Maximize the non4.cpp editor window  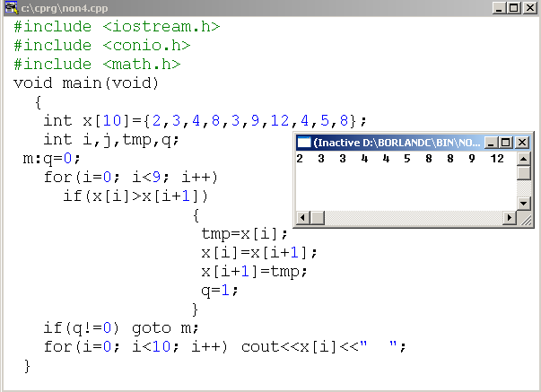click(514, 7)
